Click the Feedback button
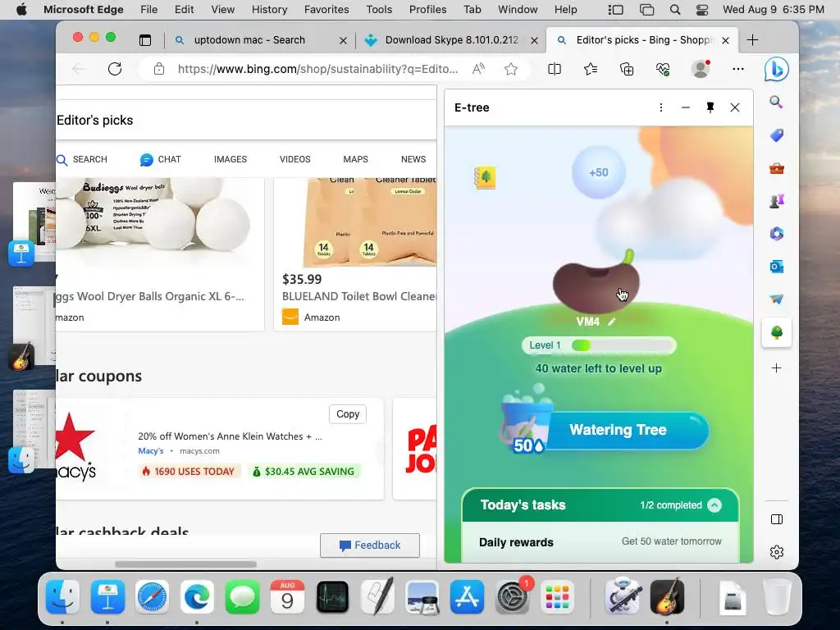 (370, 546)
